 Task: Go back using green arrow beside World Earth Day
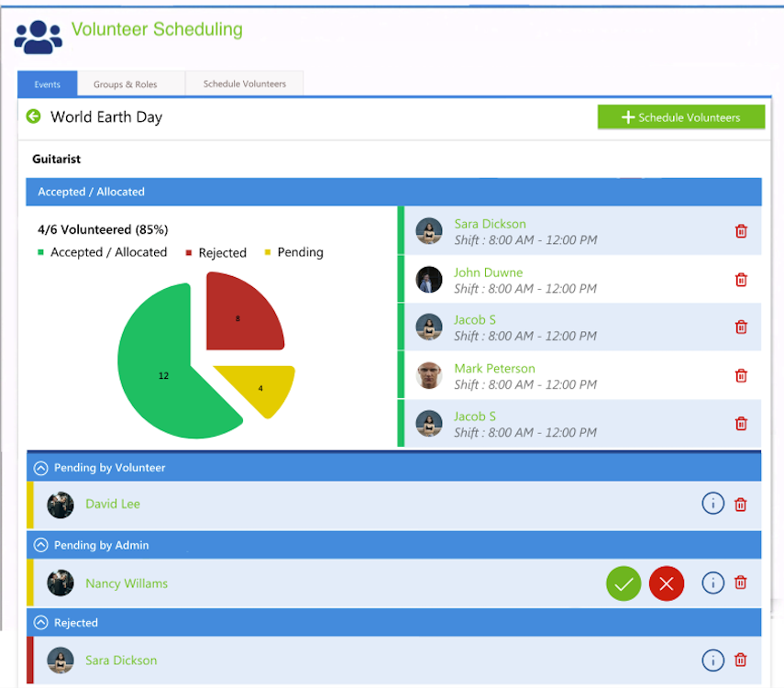(34, 117)
